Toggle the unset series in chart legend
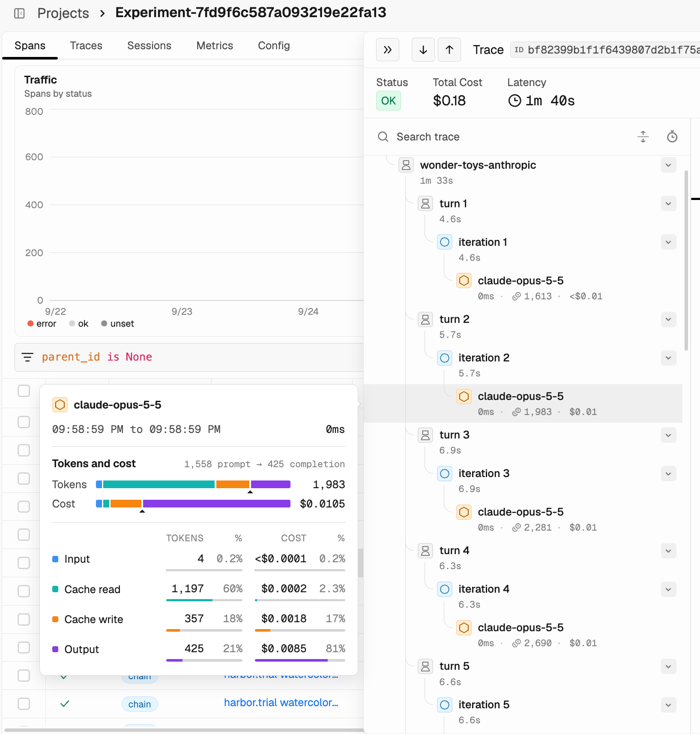The width and height of the screenshot is (700, 734). 117,324
